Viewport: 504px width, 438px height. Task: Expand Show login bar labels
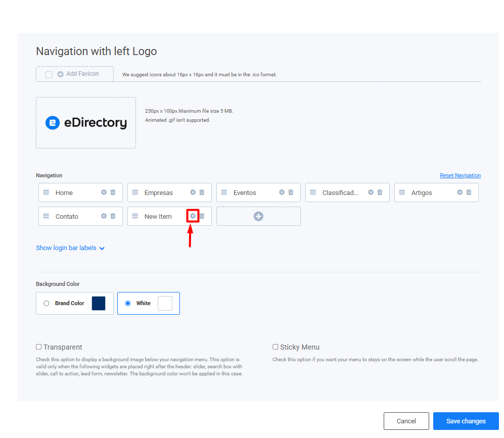(x=70, y=248)
